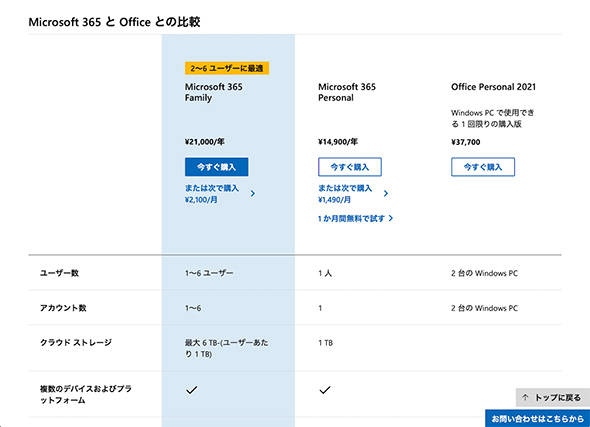Image resolution: width=590 pixels, height=427 pixels.
Task: Click the Microsoft 365 Family 今すぐ購入 button
Action: pyautogui.click(x=216, y=167)
